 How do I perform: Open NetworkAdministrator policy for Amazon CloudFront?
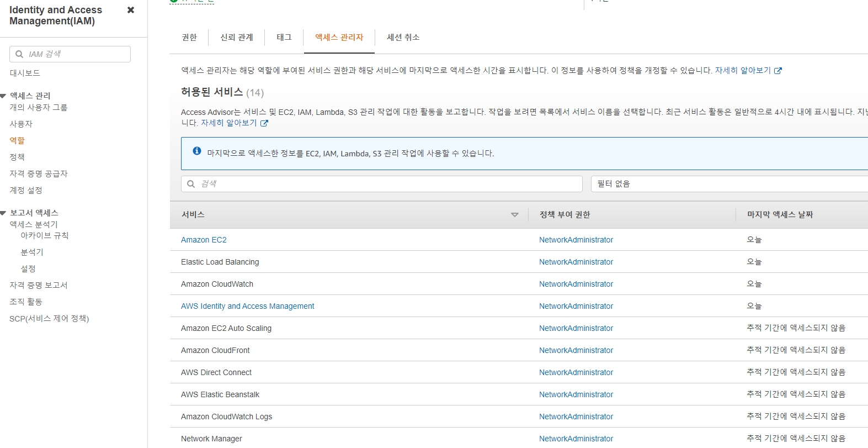coord(576,350)
